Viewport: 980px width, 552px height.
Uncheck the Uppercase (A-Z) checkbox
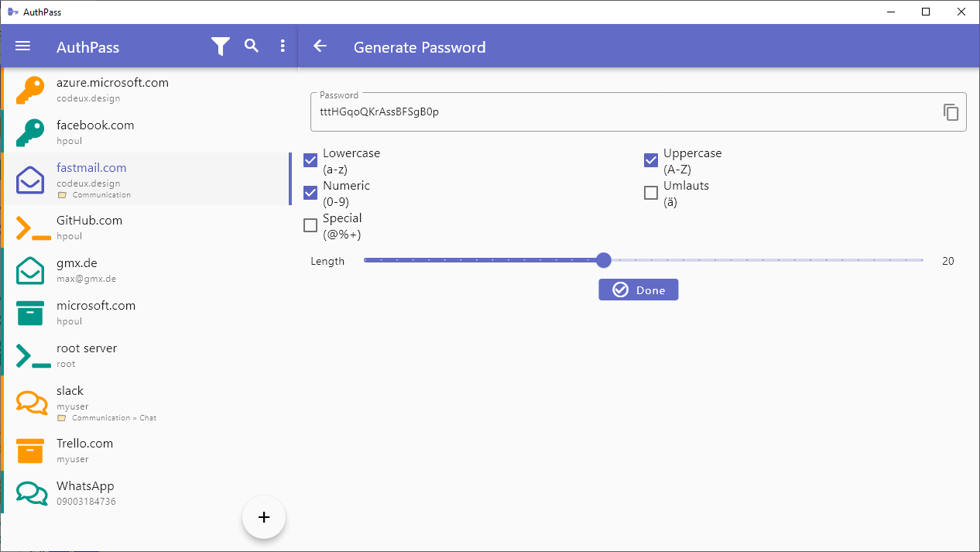coord(651,160)
